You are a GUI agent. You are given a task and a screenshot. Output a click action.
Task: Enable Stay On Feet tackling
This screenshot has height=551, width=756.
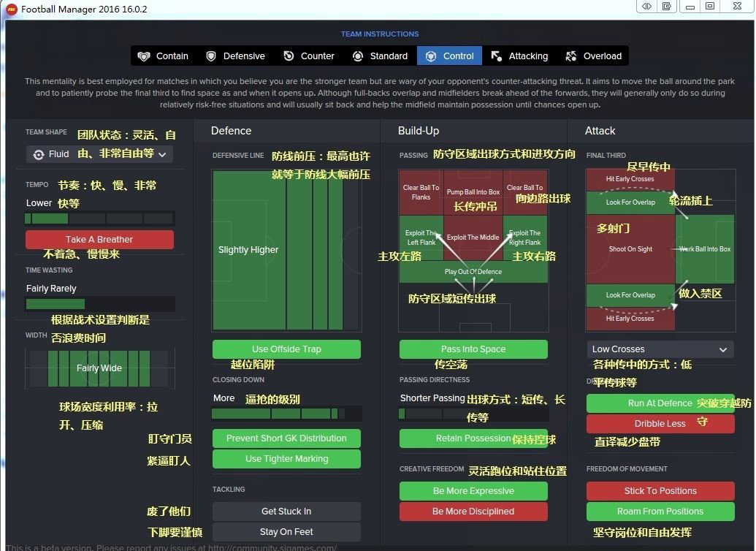point(286,532)
